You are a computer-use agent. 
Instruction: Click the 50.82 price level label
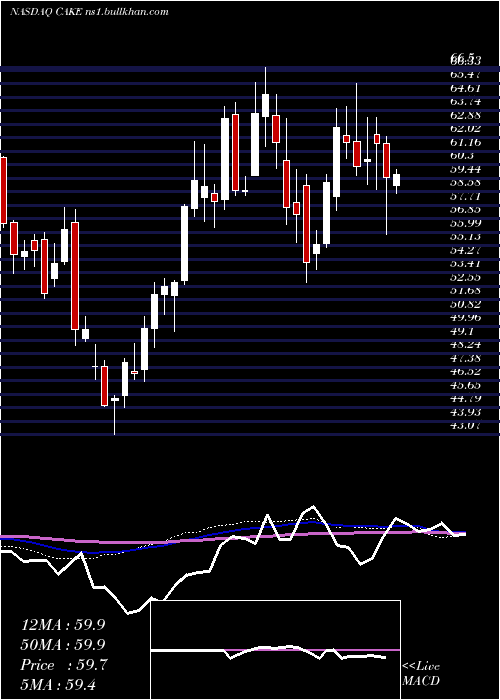point(466,304)
